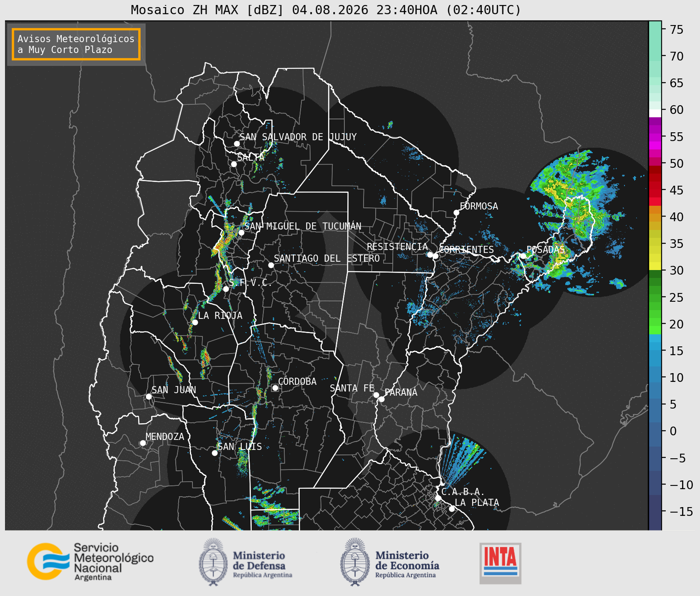Screen dimensions: 700x596
Task: Click the 30 dBZ yellow color band
Action: 655,266
